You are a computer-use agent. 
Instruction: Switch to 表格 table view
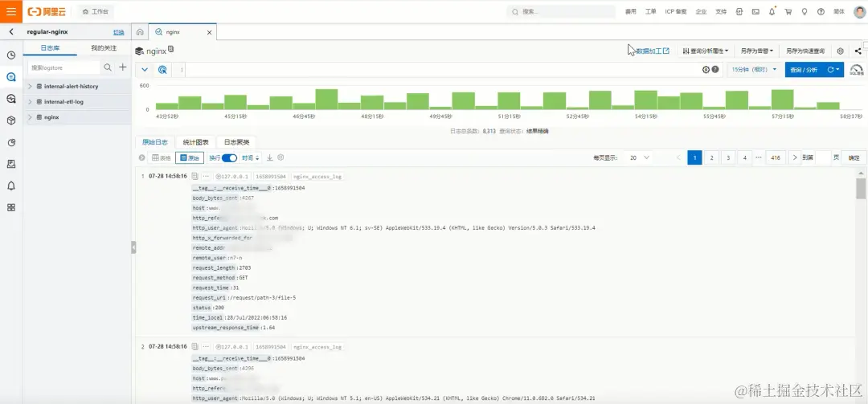tap(162, 157)
